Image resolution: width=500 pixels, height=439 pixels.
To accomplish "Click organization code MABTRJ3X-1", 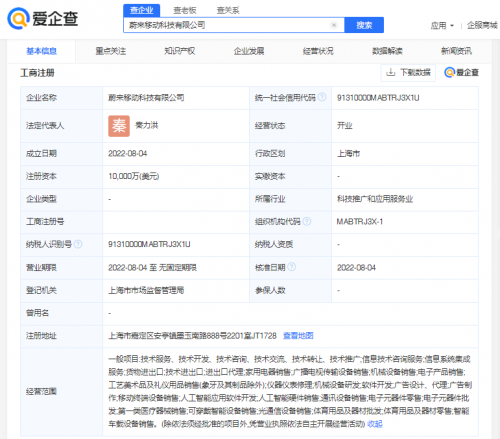I will pyautogui.click(x=360, y=222).
